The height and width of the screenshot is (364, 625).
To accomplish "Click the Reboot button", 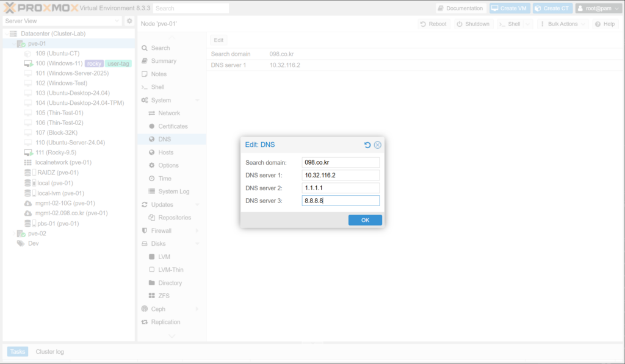I will point(433,24).
